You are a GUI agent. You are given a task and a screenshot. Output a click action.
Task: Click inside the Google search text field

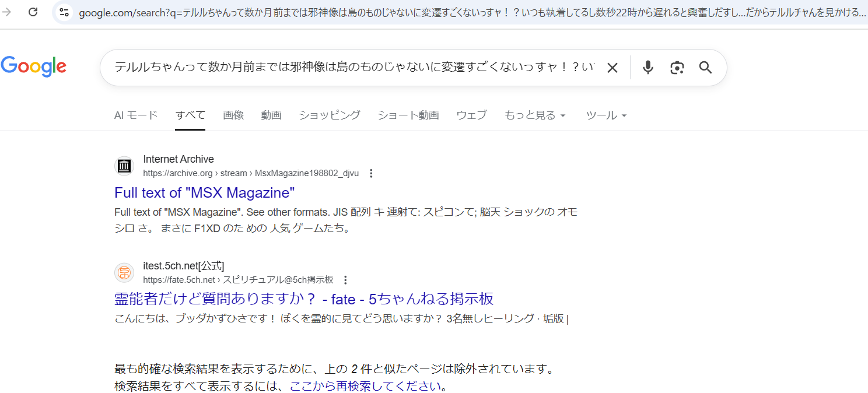[350, 68]
